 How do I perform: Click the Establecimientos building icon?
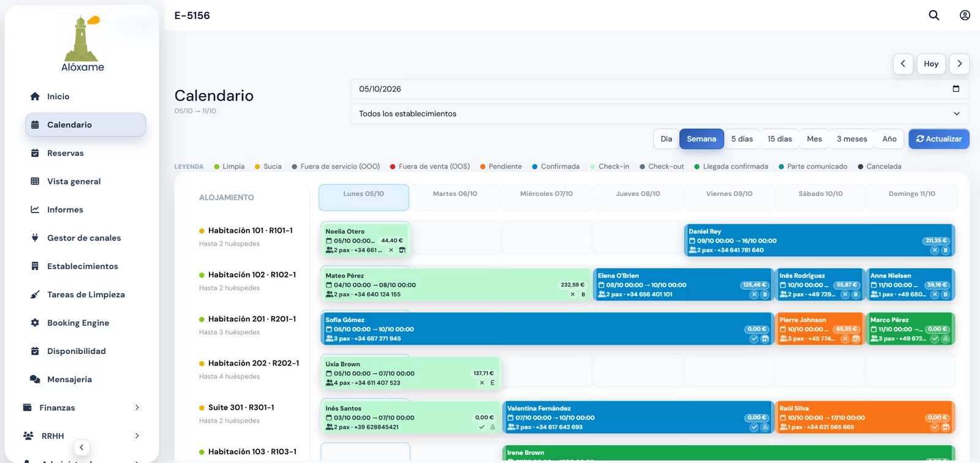click(x=35, y=266)
